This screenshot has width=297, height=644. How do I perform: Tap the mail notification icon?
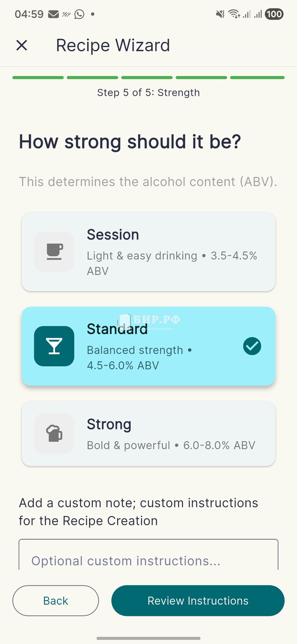click(53, 14)
